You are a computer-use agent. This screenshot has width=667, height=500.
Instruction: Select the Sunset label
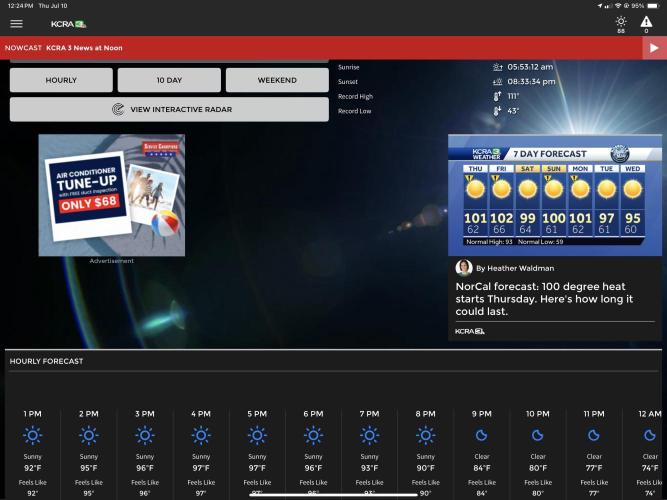348,82
